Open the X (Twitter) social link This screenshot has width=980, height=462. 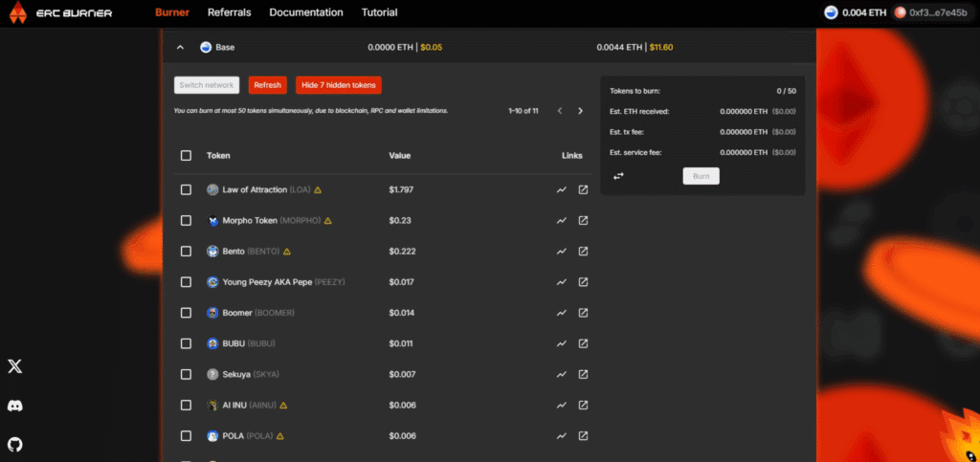(x=15, y=366)
